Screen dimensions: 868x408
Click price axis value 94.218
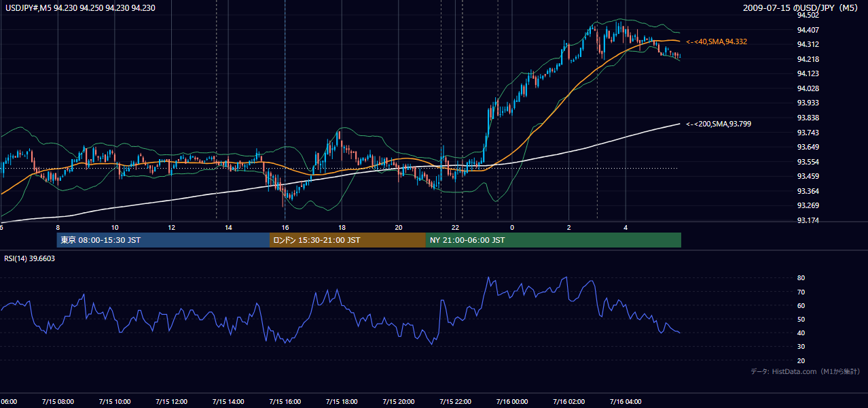coord(808,59)
